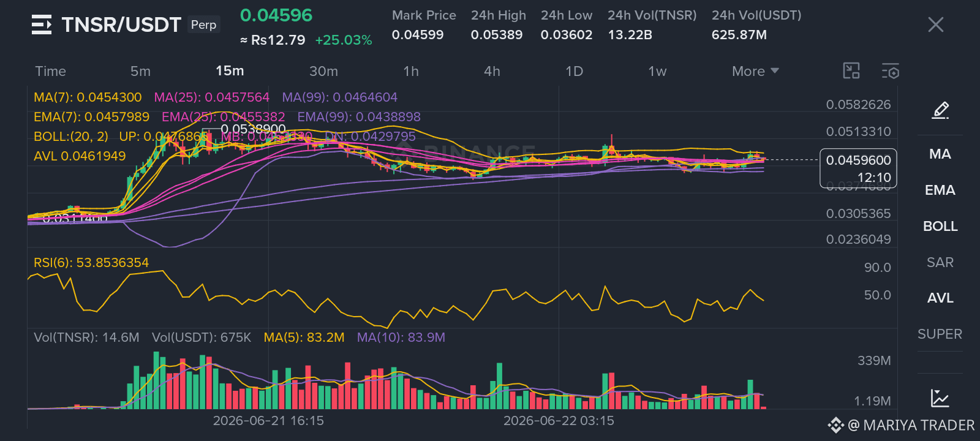This screenshot has width=980, height=441.
Task: Open the indicator chart icon under SUPER
Action: point(940,398)
